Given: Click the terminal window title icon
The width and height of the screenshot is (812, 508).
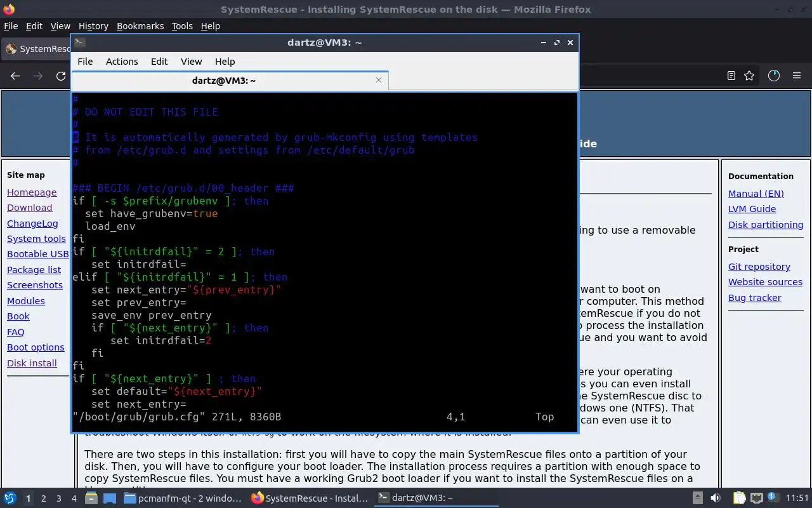Looking at the screenshot, I should point(79,43).
